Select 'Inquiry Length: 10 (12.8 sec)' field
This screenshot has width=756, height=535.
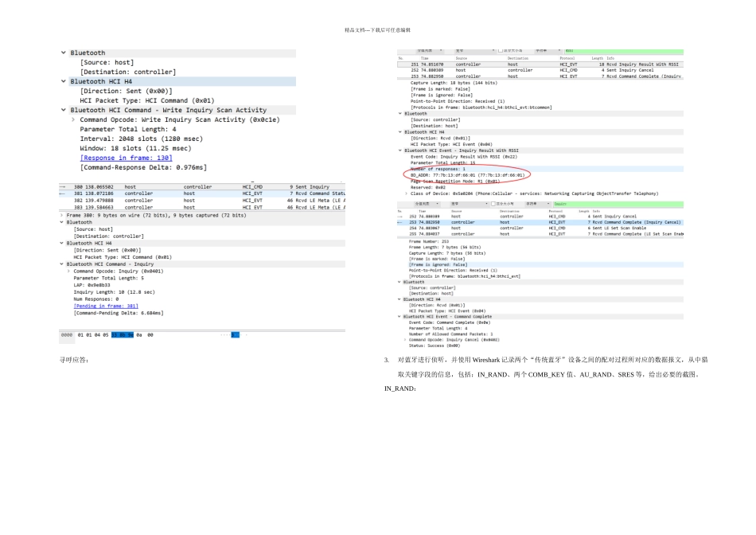(x=114, y=292)
